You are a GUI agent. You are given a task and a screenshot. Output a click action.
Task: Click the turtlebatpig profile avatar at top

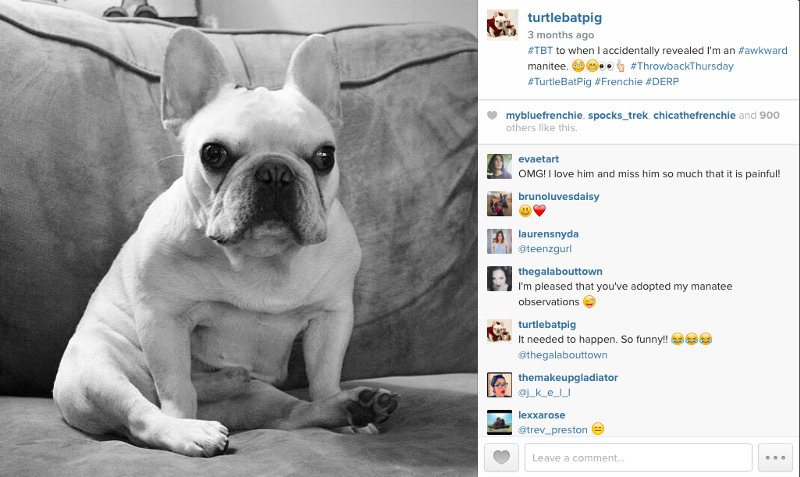click(502, 24)
